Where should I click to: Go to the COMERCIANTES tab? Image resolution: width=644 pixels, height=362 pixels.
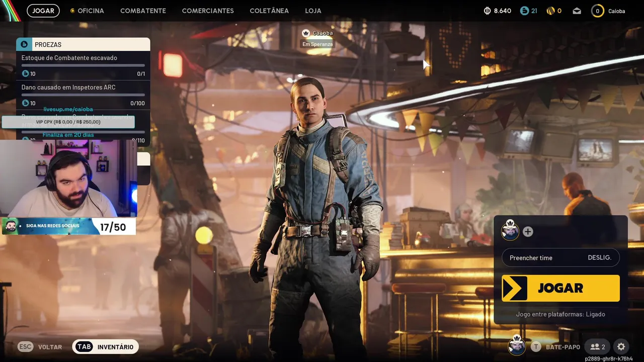[208, 11]
